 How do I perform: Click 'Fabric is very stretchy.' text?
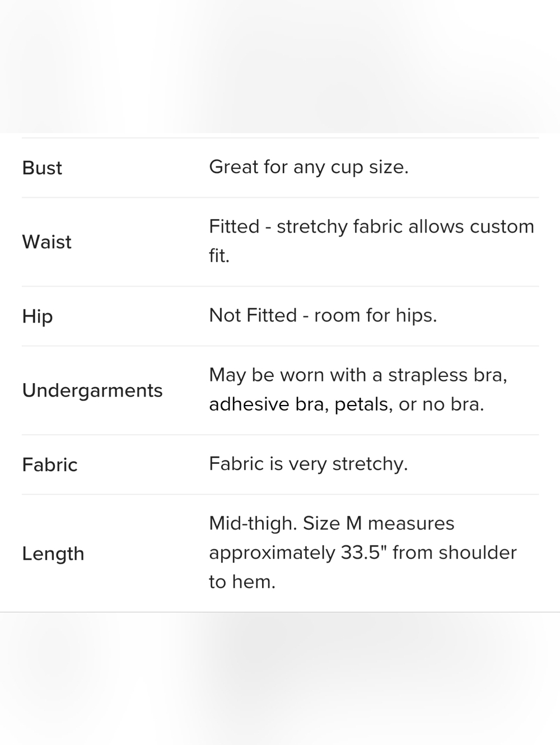click(308, 464)
